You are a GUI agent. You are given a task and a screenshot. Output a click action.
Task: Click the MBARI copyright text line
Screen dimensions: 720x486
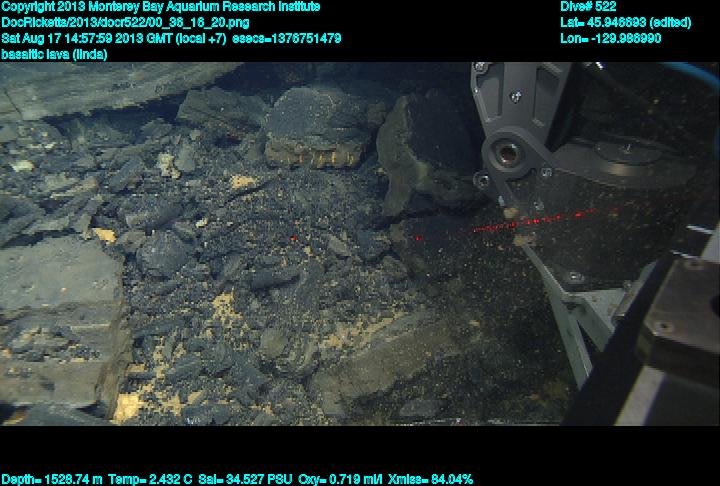160,7
